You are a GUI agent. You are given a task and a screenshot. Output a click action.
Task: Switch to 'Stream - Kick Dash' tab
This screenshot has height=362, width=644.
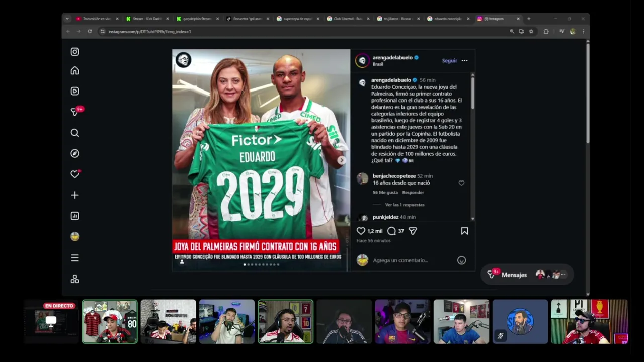[x=147, y=19]
